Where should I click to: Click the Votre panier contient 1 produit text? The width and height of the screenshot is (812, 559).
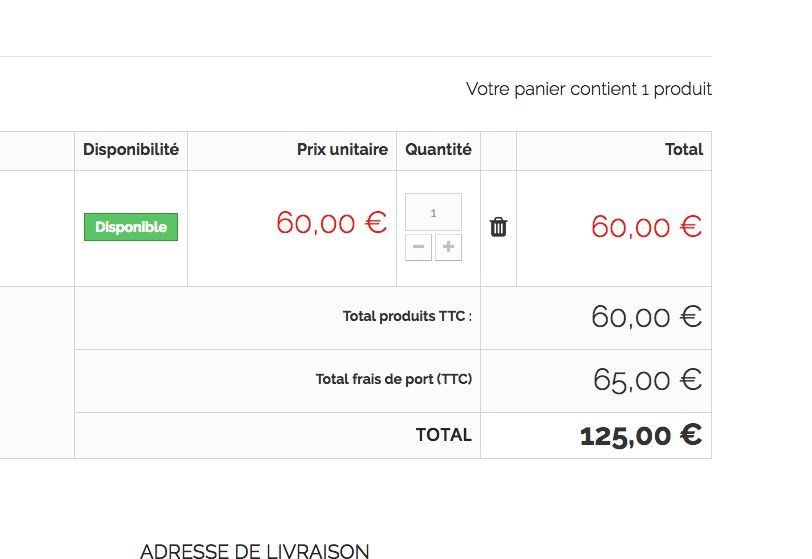click(x=589, y=89)
